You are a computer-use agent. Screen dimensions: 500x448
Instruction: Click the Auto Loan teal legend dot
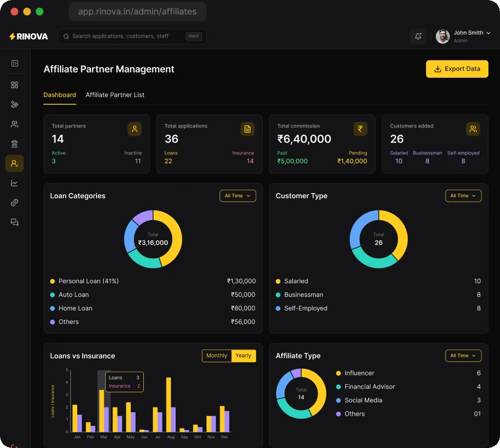pos(53,295)
